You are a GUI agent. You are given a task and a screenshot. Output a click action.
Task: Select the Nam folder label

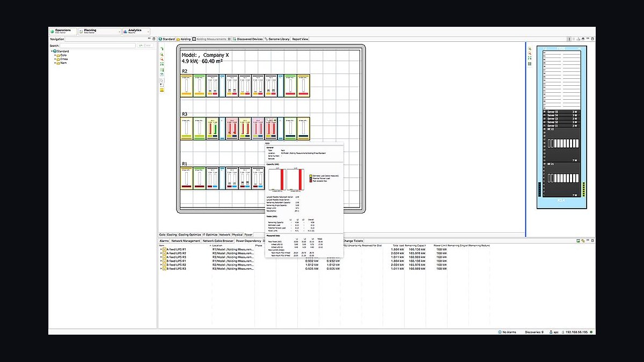[x=63, y=63]
